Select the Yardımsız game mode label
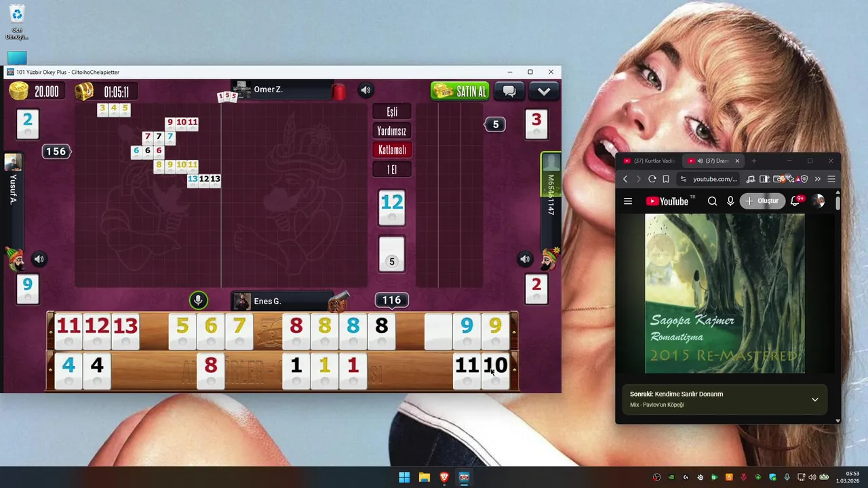Image resolution: width=868 pixels, height=488 pixels. click(392, 131)
